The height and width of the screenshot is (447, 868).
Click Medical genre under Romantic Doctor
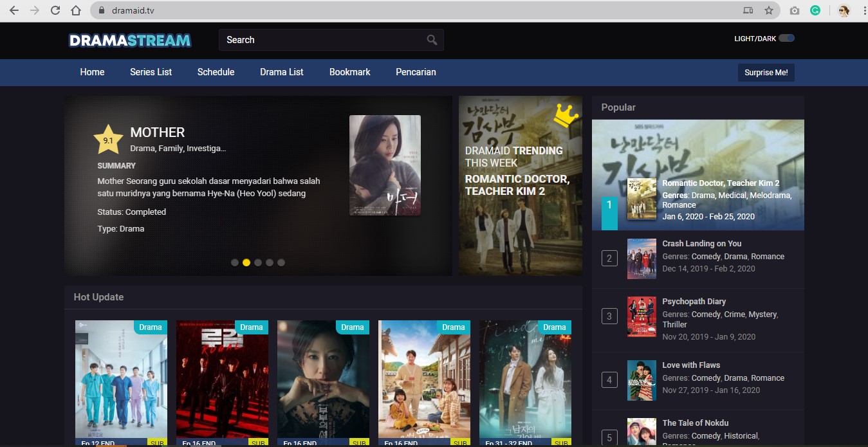point(732,196)
